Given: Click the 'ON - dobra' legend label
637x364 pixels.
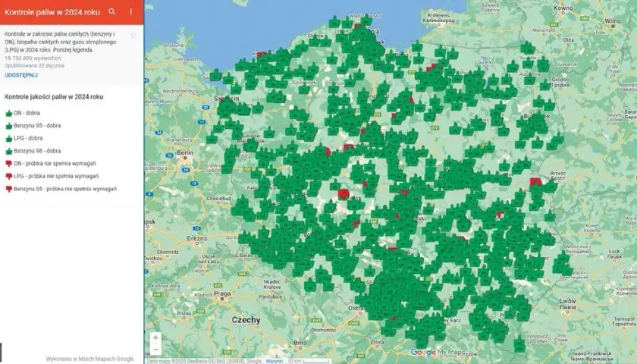Looking at the screenshot, I should pos(27,113).
